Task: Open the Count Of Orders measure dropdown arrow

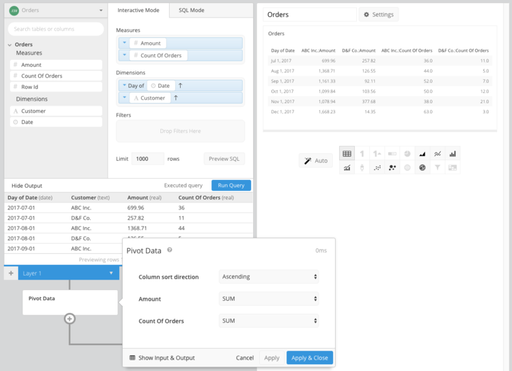Action: 124,55
